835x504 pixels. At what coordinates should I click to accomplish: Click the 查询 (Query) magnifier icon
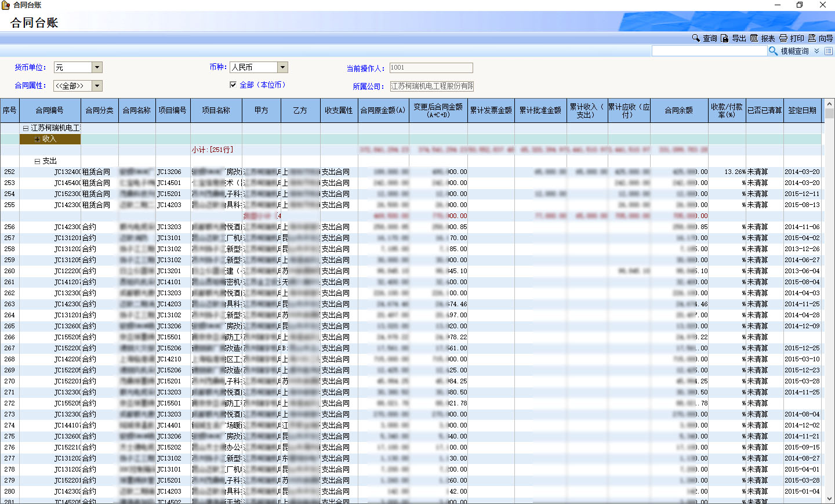click(x=696, y=38)
